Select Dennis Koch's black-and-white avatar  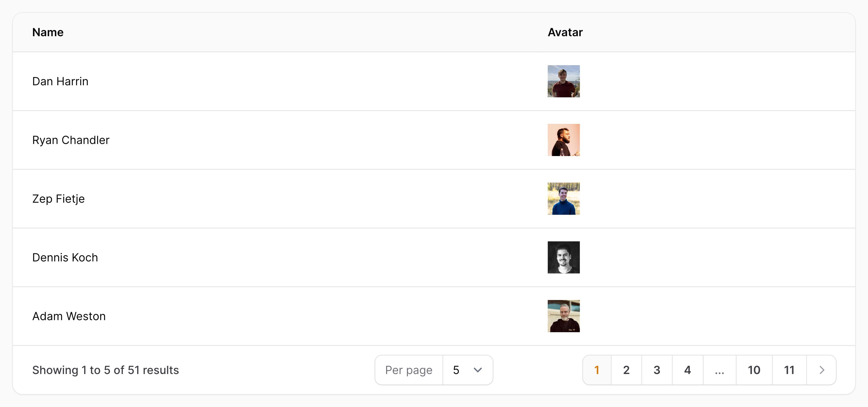click(564, 257)
